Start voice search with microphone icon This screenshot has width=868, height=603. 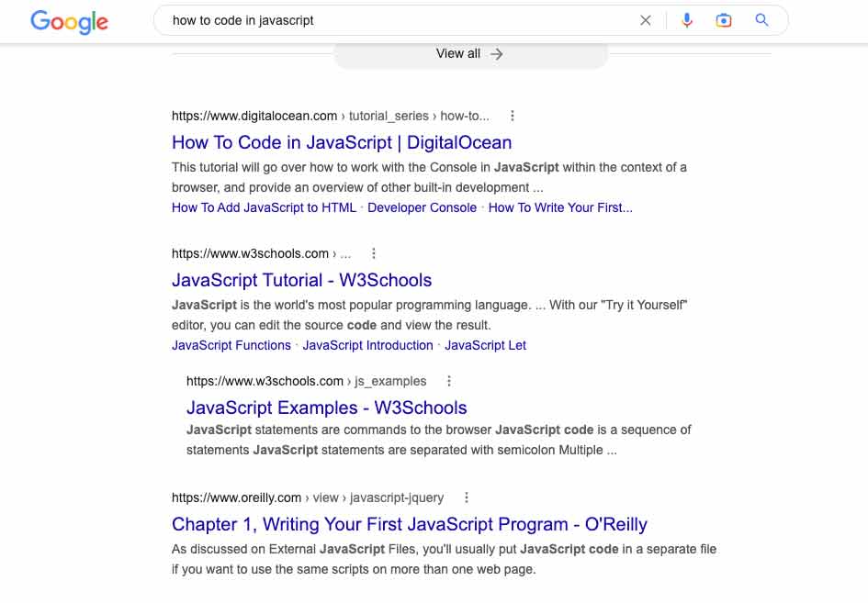click(687, 20)
